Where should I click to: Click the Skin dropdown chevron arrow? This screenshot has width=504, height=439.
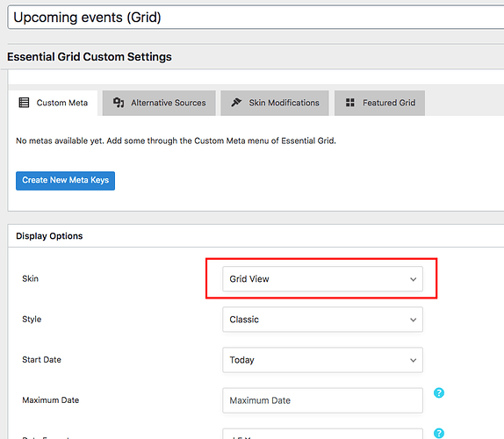click(413, 279)
